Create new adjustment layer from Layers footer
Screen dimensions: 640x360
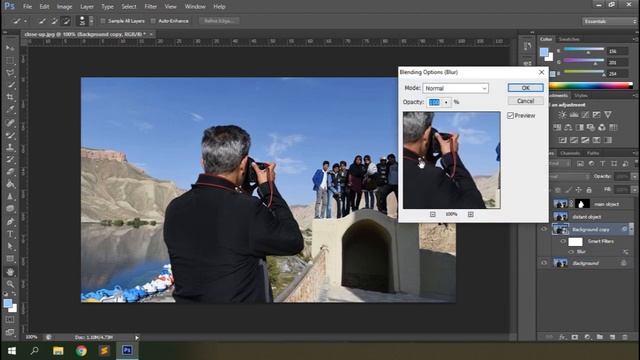[587, 337]
